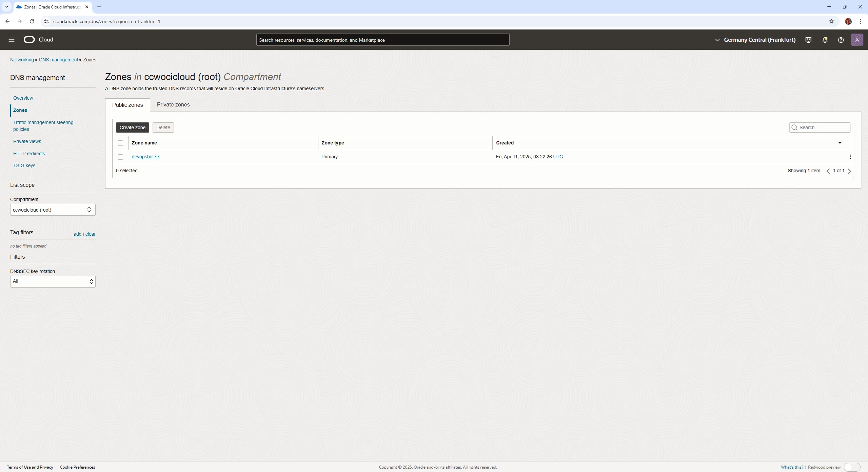The image size is (868, 472).
Task: Switch to the Public zones tab
Action: (127, 105)
